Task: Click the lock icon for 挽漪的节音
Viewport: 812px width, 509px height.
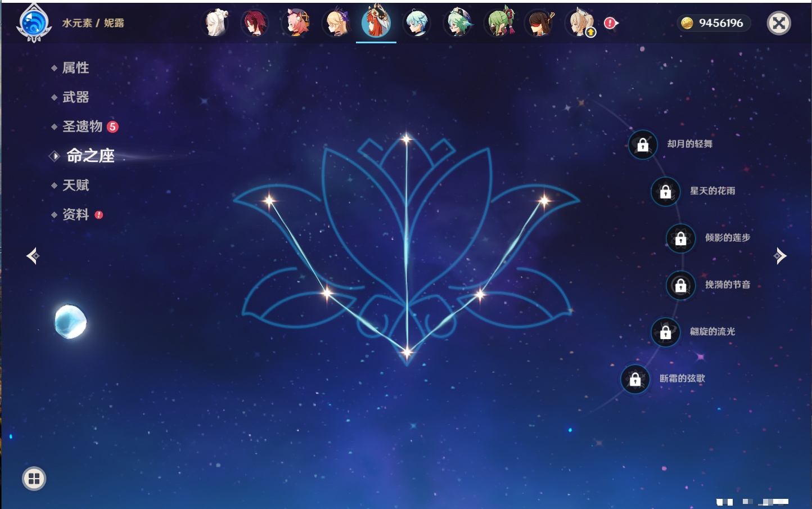Action: 680,285
